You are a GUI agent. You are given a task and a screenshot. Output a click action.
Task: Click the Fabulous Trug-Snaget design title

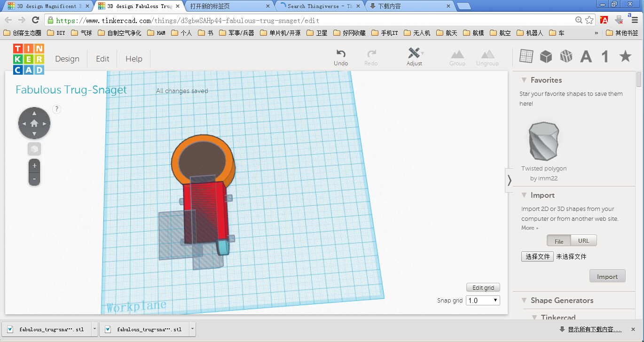tap(71, 90)
